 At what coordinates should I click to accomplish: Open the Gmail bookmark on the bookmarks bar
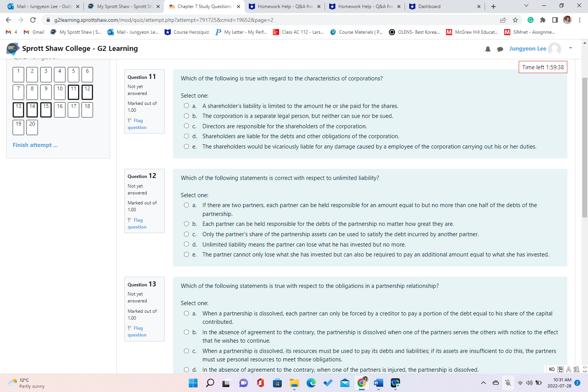pyautogui.click(x=34, y=32)
